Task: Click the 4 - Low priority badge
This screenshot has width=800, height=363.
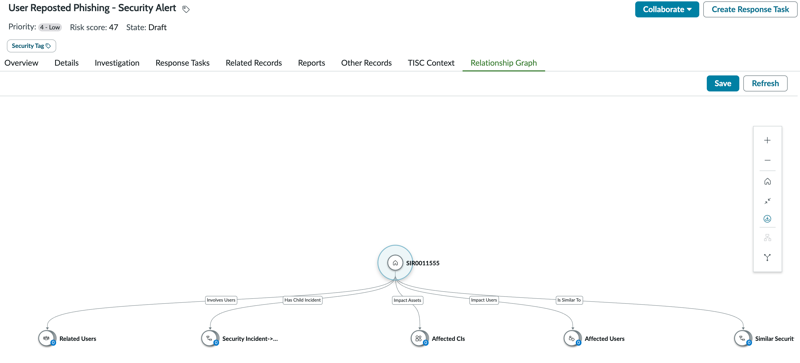Action: pos(50,28)
